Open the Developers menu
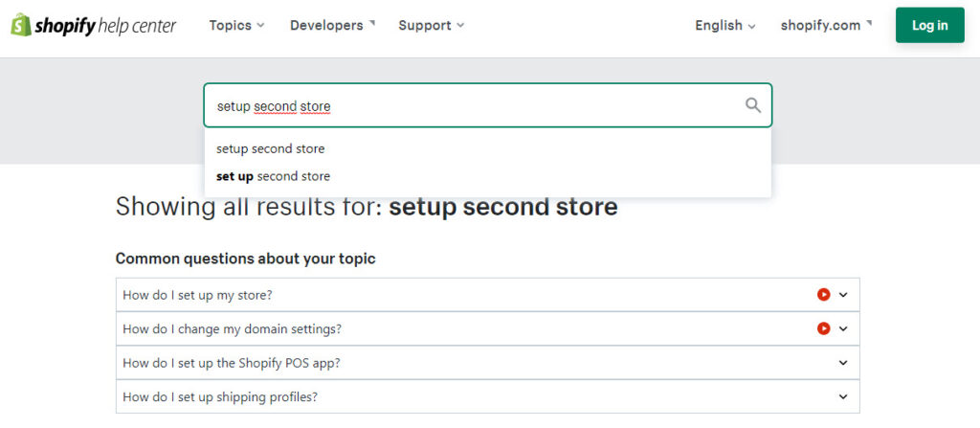This screenshot has width=980, height=428. pyautogui.click(x=332, y=26)
